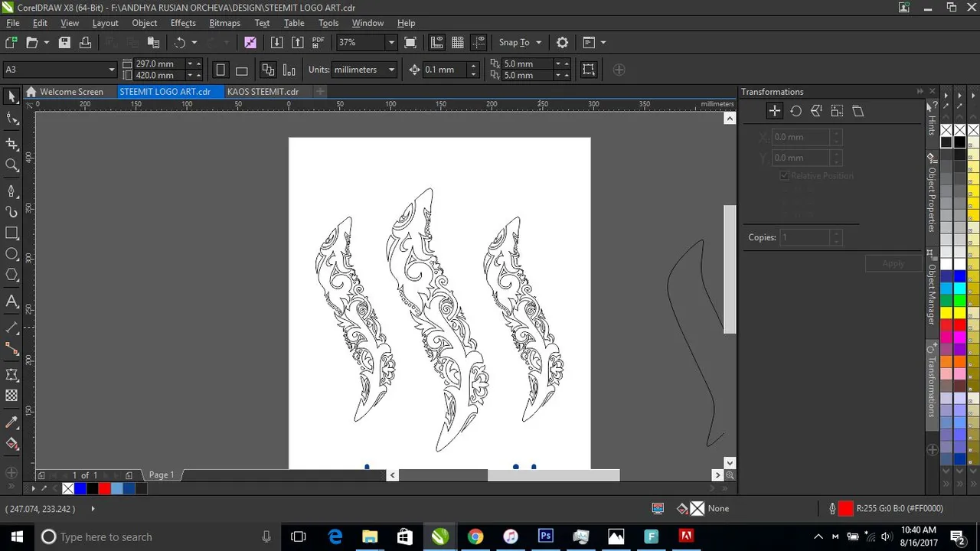Switch to KAOS STEEMIT.cdr tab
Image resolution: width=980 pixels, height=551 pixels.
pyautogui.click(x=263, y=92)
